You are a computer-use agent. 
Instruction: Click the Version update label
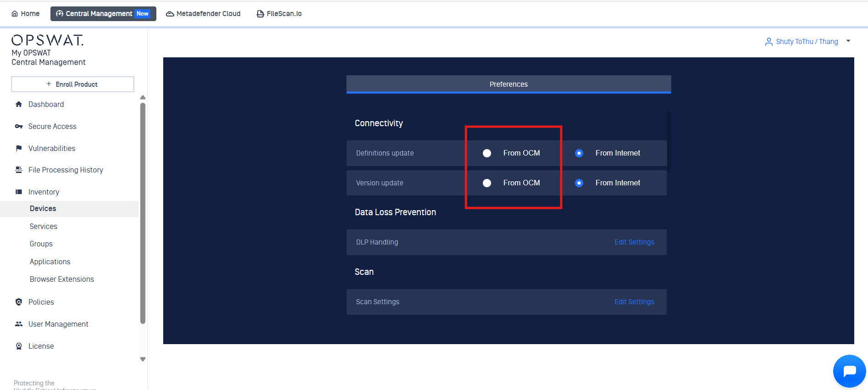coord(380,183)
